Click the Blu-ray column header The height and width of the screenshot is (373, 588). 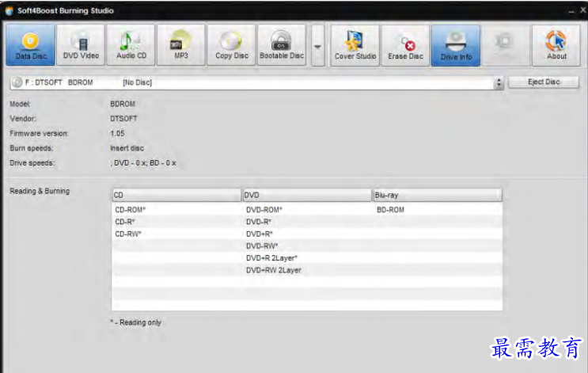click(x=438, y=195)
